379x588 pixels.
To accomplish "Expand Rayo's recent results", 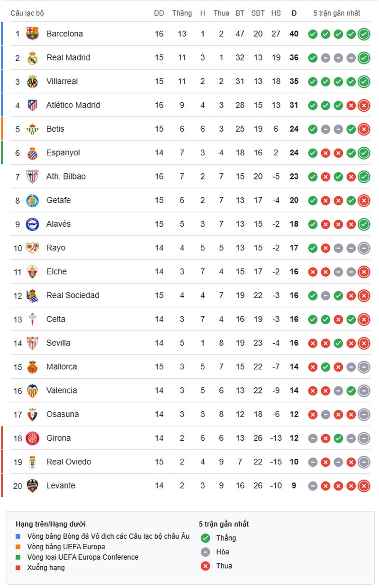I will tap(338, 248).
